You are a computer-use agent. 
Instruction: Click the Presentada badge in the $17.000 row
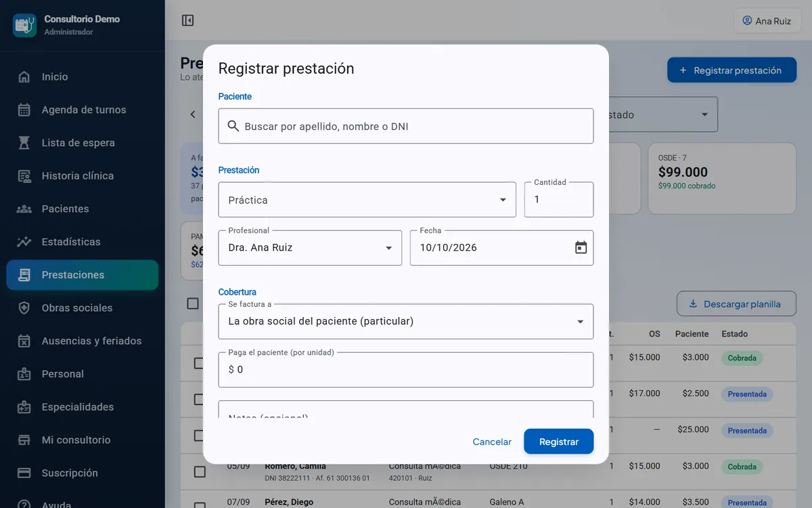coord(747,394)
